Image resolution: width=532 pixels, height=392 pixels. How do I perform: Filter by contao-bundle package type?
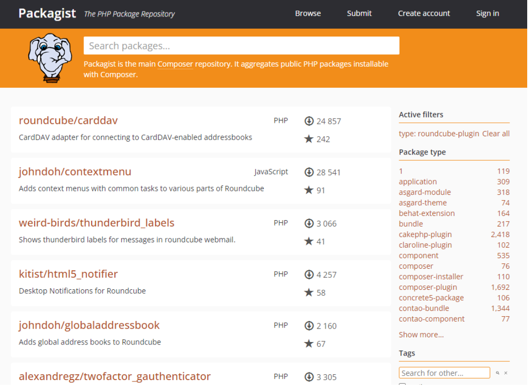(x=424, y=308)
